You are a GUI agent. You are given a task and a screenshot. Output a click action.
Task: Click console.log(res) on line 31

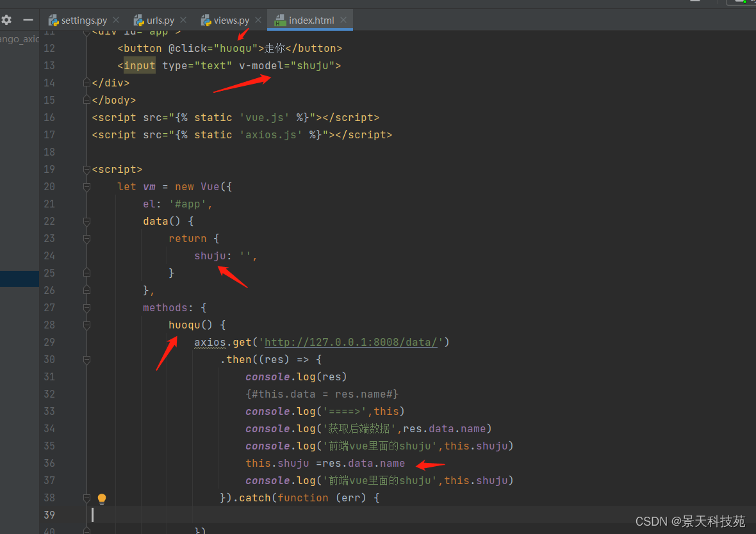tap(296, 377)
